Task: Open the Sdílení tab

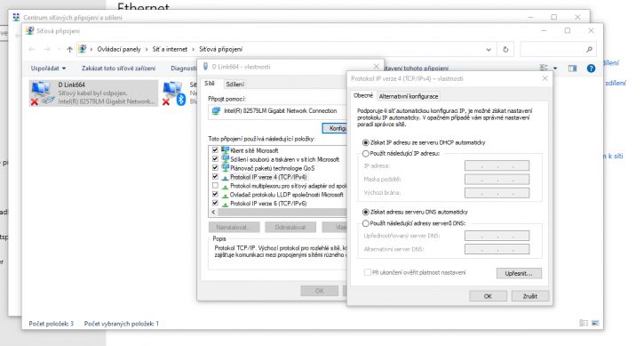Action: click(x=235, y=84)
